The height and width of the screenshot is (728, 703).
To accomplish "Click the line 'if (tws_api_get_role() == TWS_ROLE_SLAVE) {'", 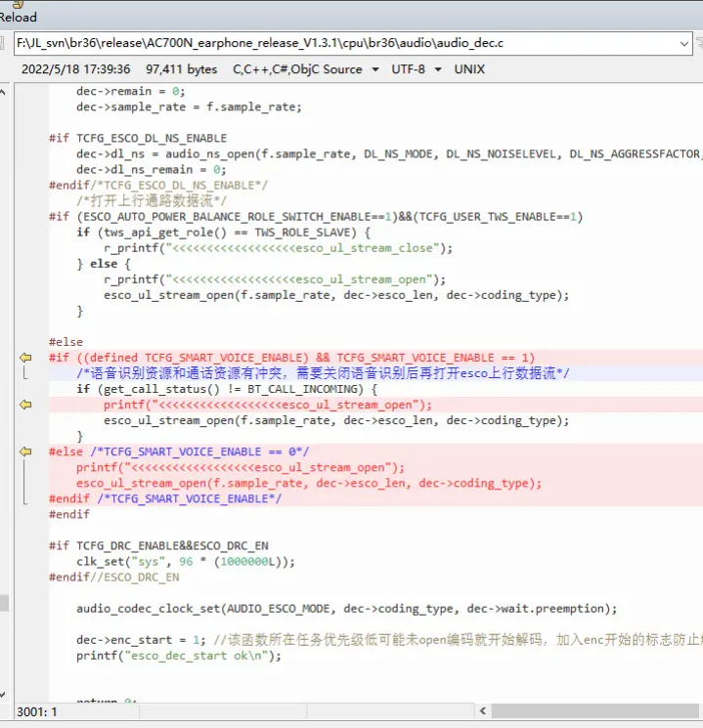I will coord(224,233).
